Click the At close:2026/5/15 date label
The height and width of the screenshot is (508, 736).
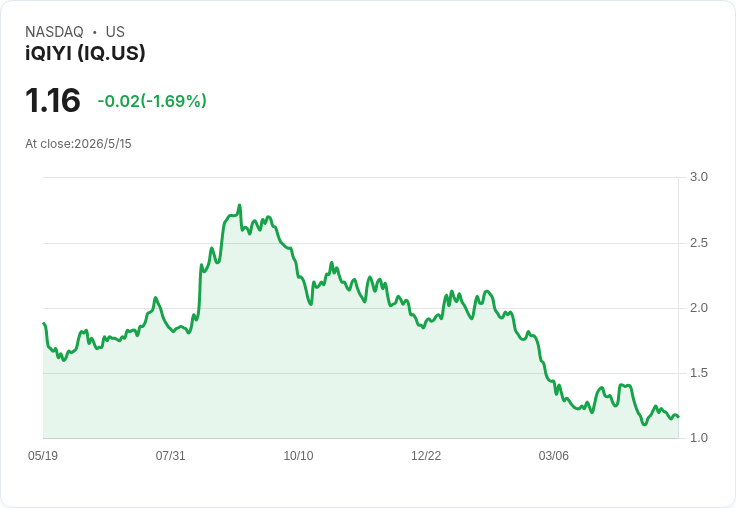[78, 144]
